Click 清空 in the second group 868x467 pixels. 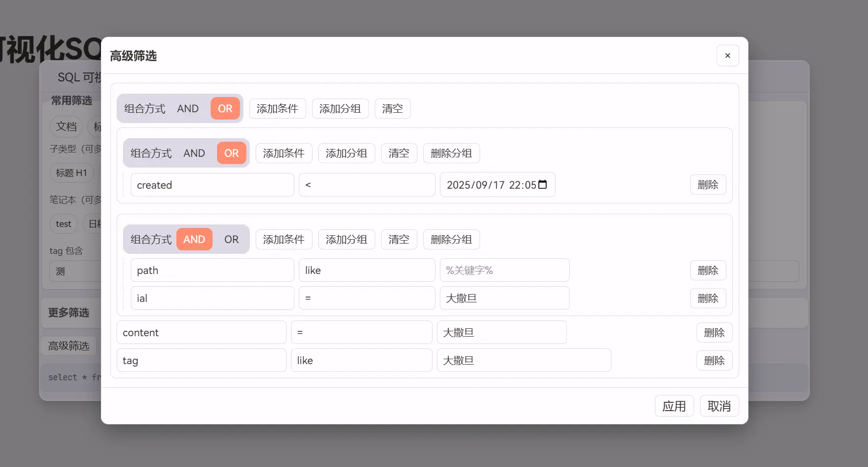pos(399,240)
